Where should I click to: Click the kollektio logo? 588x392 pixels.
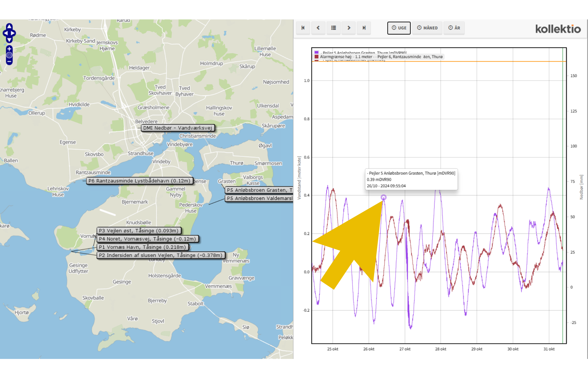pyautogui.click(x=558, y=29)
